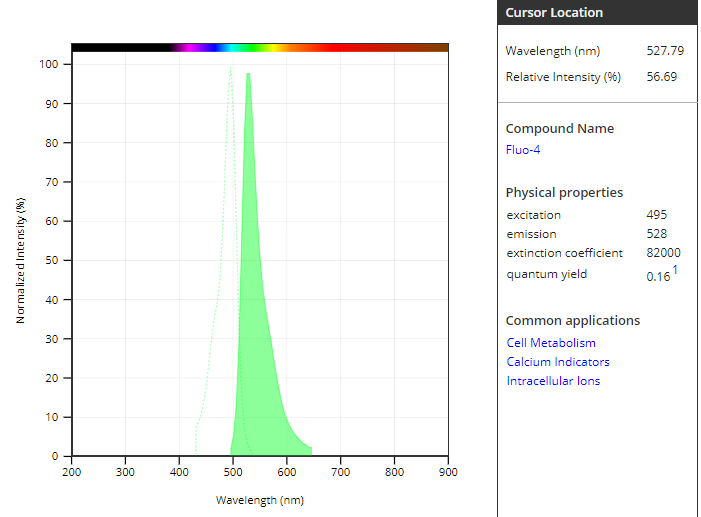Click the Cell Metabolism application link

(x=551, y=343)
